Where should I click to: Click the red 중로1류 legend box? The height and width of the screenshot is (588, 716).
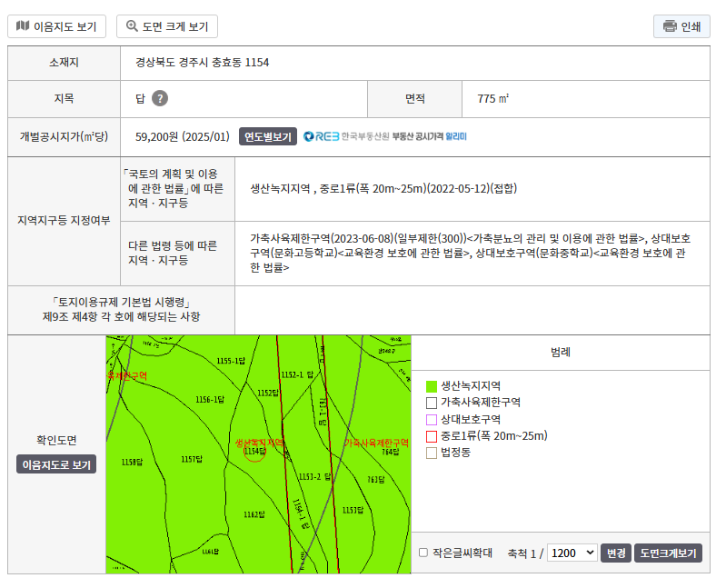432,436
